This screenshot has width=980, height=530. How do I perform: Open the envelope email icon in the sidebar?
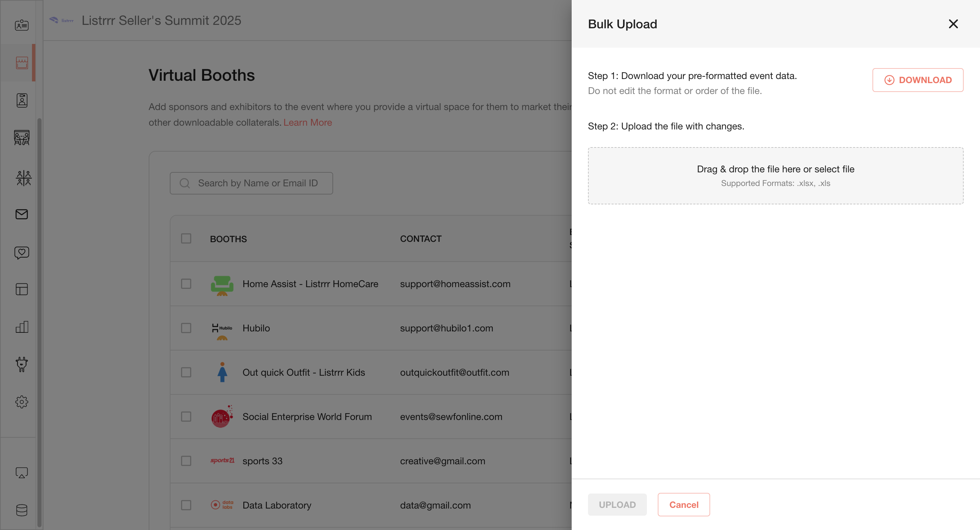[x=22, y=214]
